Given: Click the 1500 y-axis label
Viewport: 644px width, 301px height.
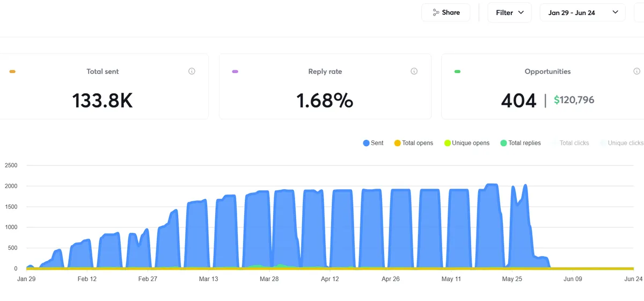Looking at the screenshot, I should coord(11,207).
